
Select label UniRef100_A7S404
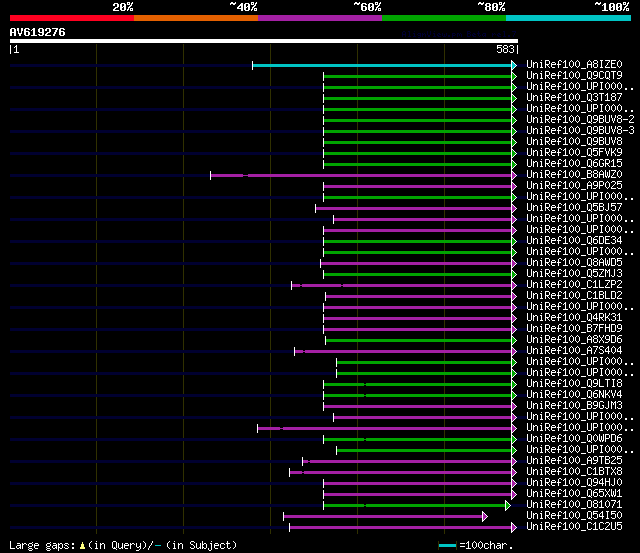[574, 351]
